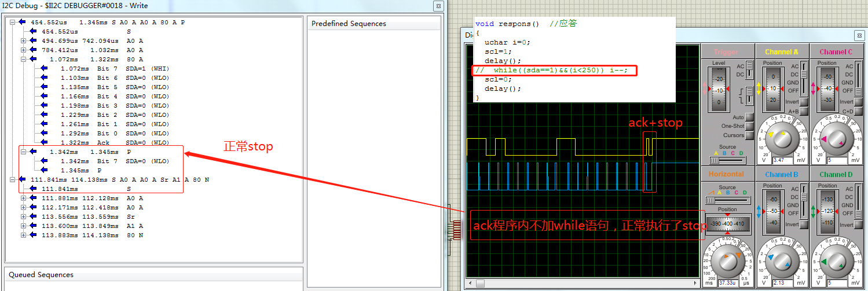Image resolution: width=868 pixels, height=291 pixels.
Task: Select the 1.072ms Bit 7 SDA=1 (WHI) entry
Action: click(115, 68)
